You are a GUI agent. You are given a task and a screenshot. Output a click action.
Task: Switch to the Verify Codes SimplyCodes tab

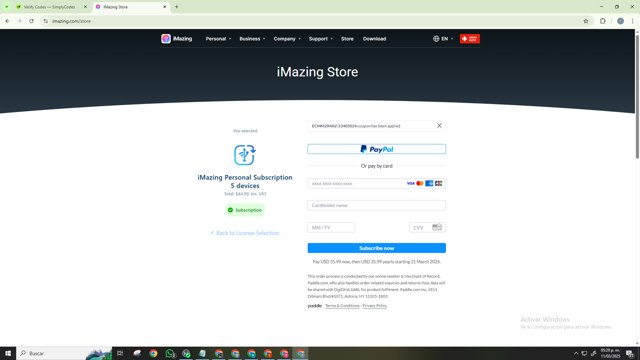pos(49,7)
